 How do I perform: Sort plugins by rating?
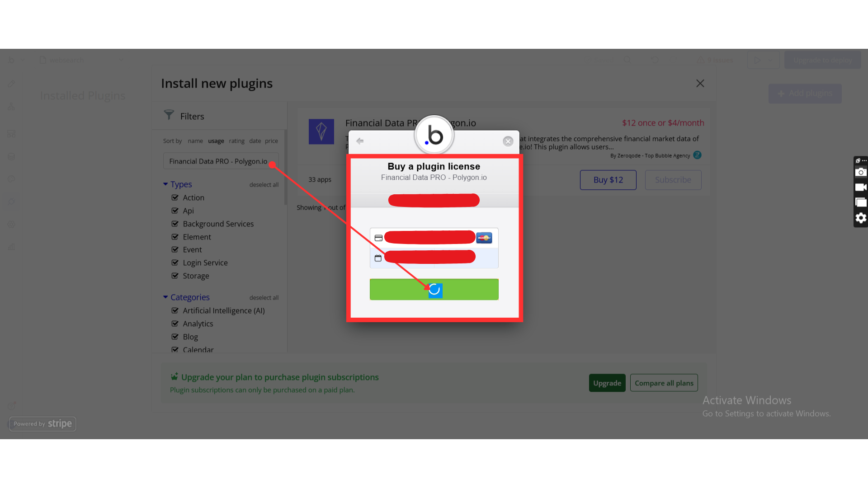236,141
